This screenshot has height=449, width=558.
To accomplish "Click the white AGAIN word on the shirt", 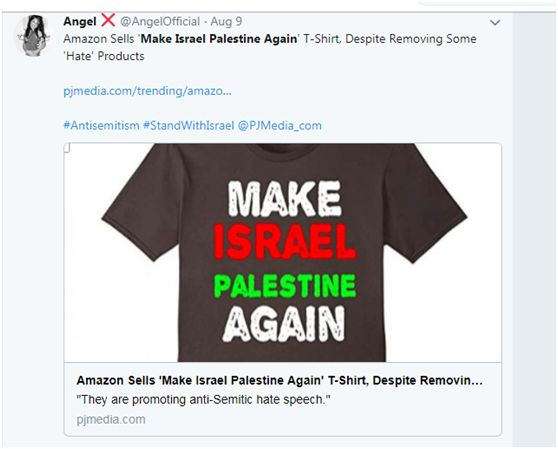I will [x=284, y=324].
